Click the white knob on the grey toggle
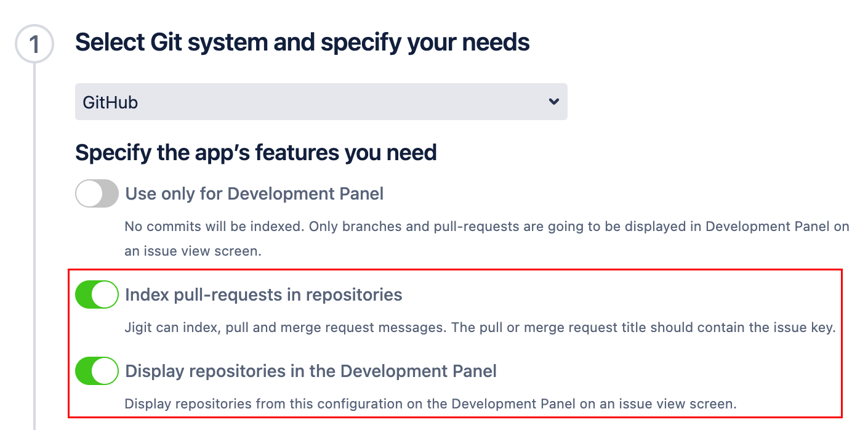 (x=88, y=193)
